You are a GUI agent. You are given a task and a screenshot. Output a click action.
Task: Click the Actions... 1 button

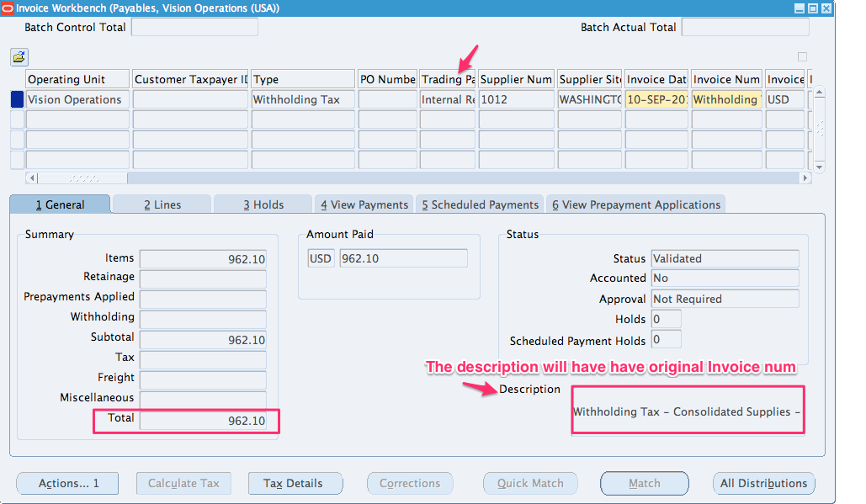pyautogui.click(x=68, y=483)
